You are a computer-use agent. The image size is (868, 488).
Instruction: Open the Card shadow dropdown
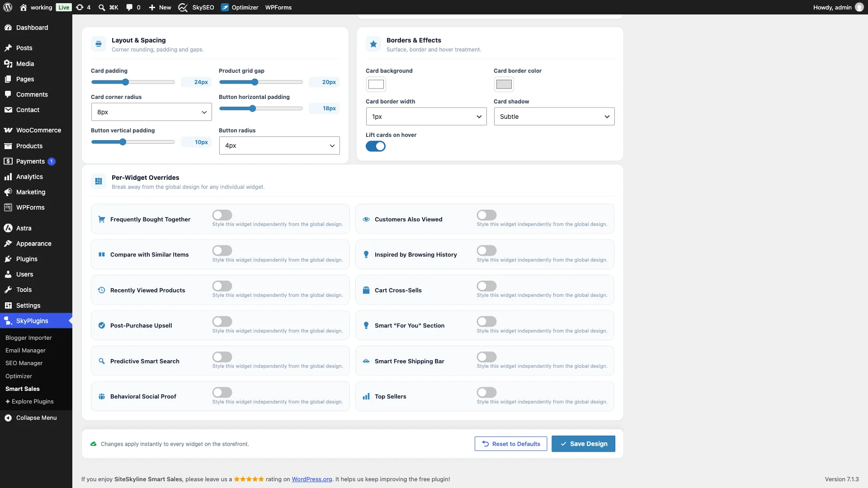[554, 117]
